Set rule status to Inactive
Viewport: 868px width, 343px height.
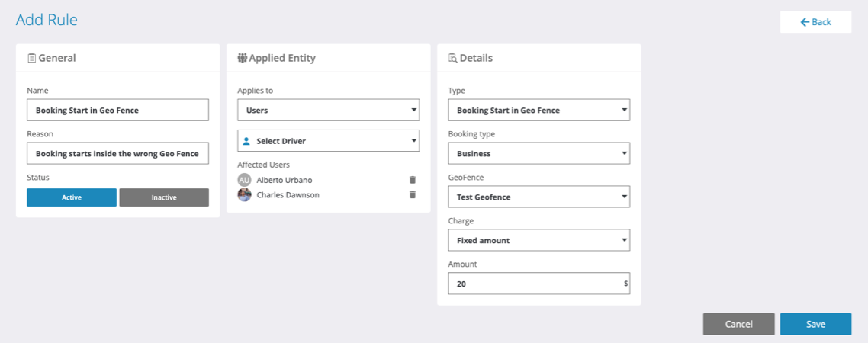coord(164,197)
